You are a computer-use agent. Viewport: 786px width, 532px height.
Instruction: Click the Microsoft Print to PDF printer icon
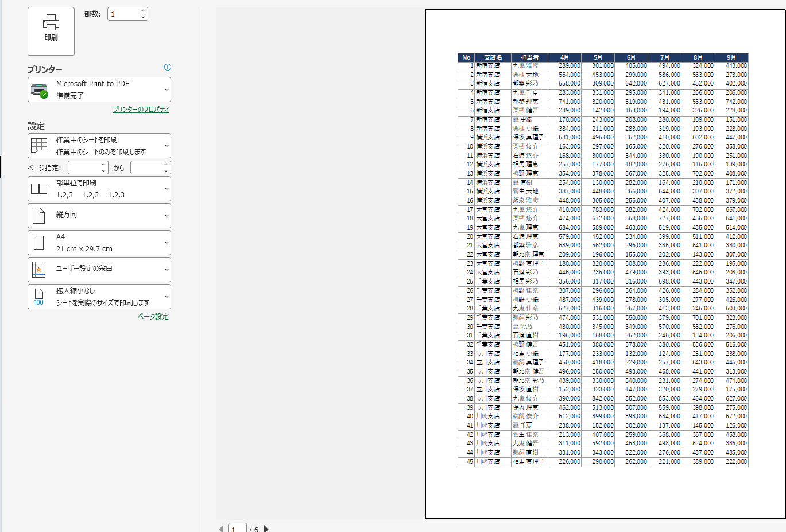pyautogui.click(x=39, y=90)
